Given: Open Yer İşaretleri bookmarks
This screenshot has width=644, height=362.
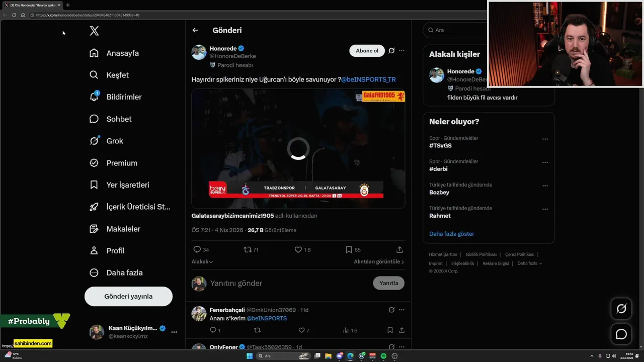Looking at the screenshot, I should [119, 185].
